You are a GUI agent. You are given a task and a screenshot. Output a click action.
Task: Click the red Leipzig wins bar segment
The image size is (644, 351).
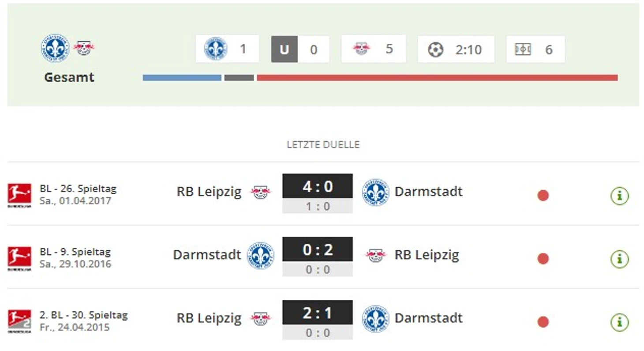437,78
